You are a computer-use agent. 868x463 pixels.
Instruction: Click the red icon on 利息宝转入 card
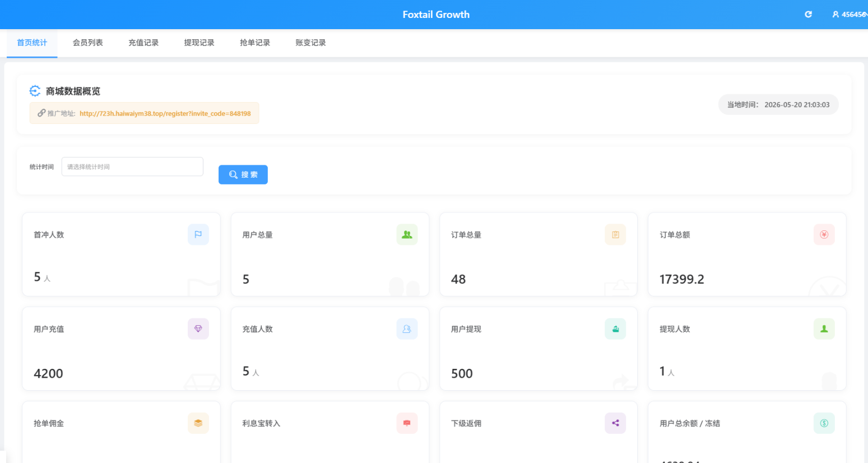pyautogui.click(x=407, y=423)
